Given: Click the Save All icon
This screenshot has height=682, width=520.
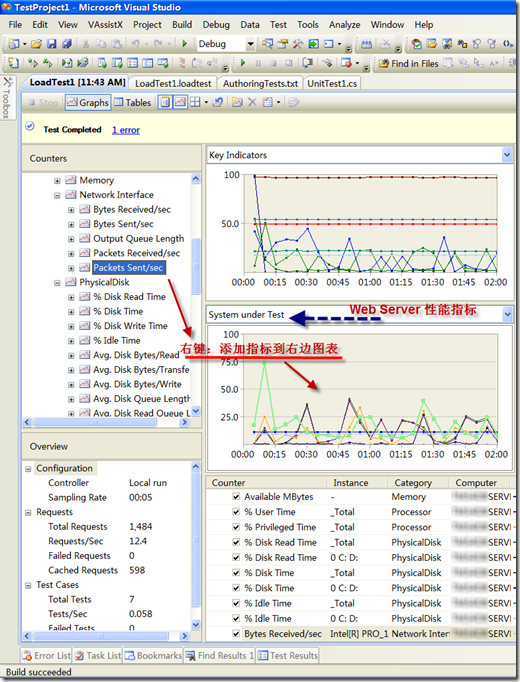Looking at the screenshot, I should [x=67, y=43].
